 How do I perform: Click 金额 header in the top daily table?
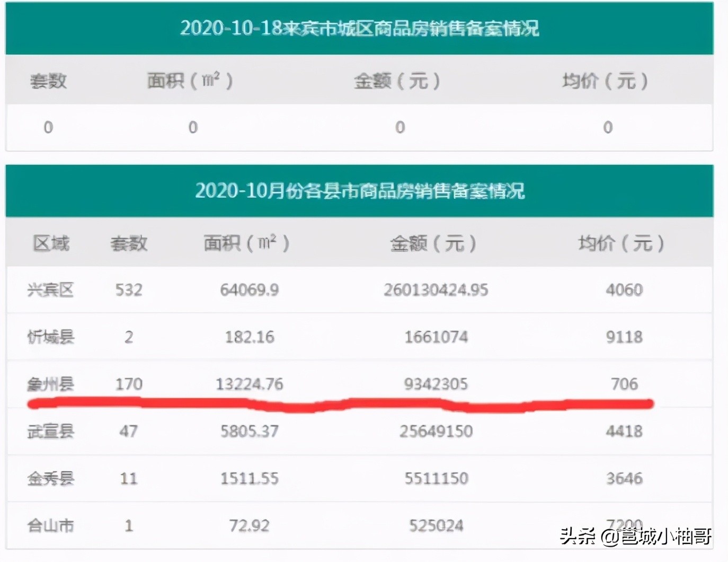(396, 81)
